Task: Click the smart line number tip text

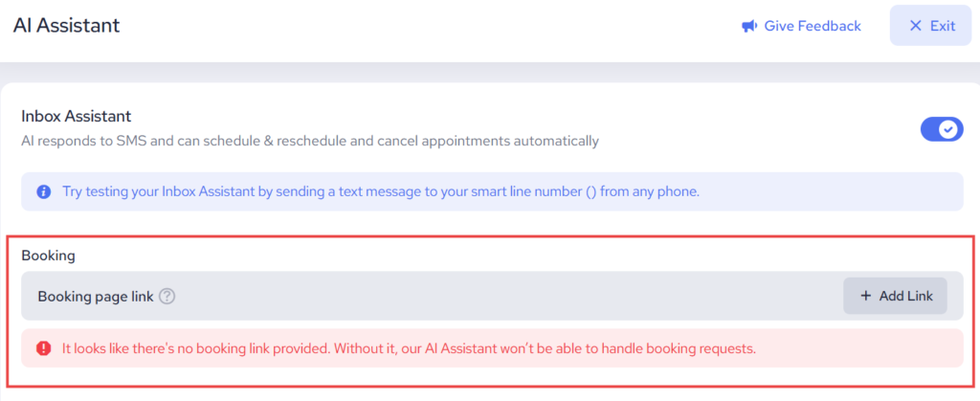Action: (x=381, y=191)
